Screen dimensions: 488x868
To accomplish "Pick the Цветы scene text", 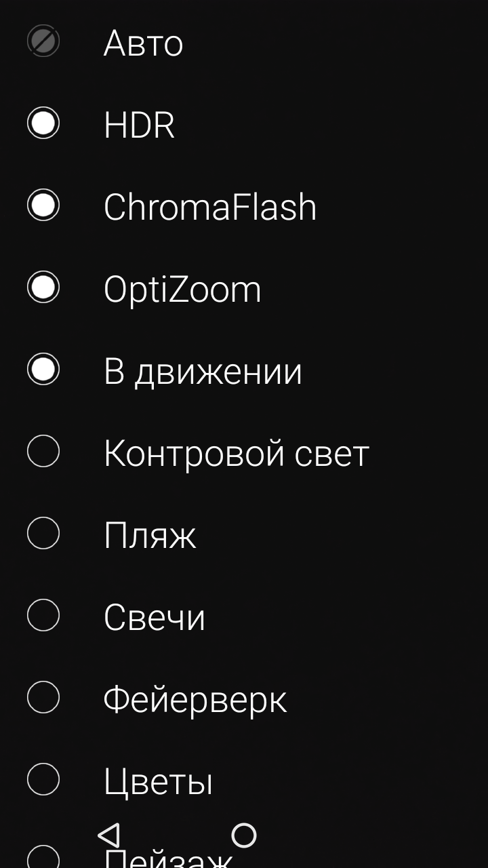I will tap(159, 782).
